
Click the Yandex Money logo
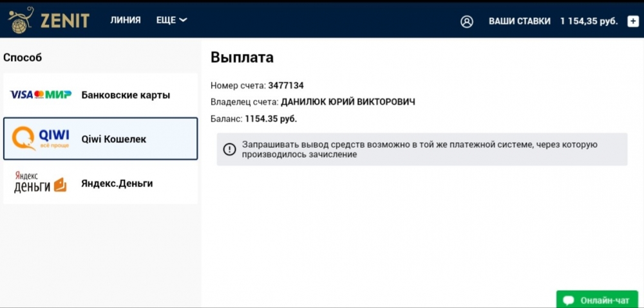(x=40, y=183)
